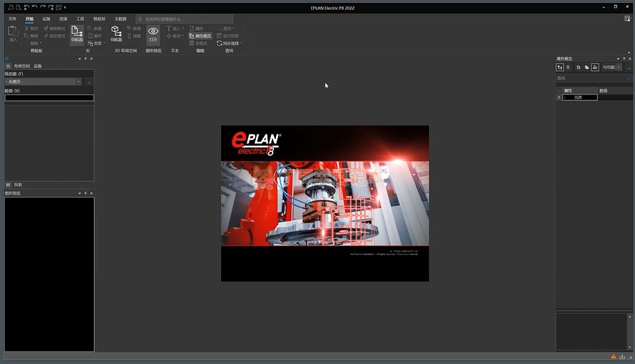
Task: Click the '...' button beside the 筛选器 dropdown
Action: pos(89,82)
